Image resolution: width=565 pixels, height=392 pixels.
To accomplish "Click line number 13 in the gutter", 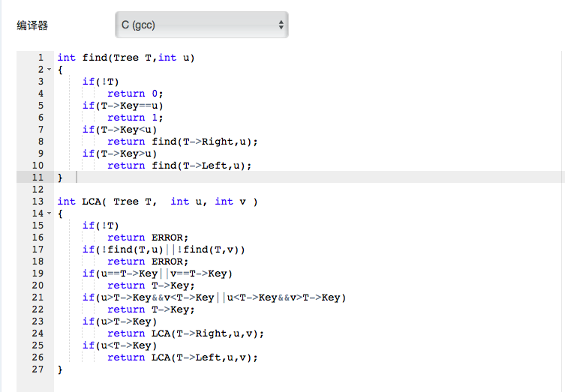I will 38,202.
